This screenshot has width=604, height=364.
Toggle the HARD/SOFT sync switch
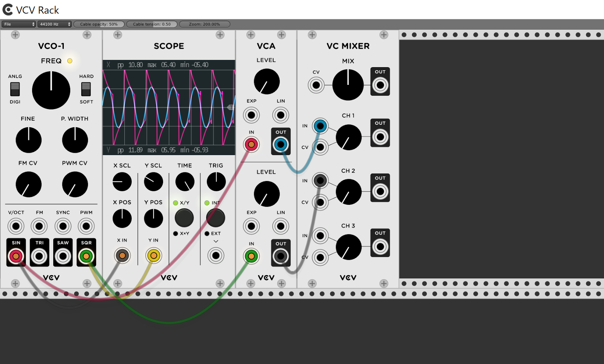(86, 89)
